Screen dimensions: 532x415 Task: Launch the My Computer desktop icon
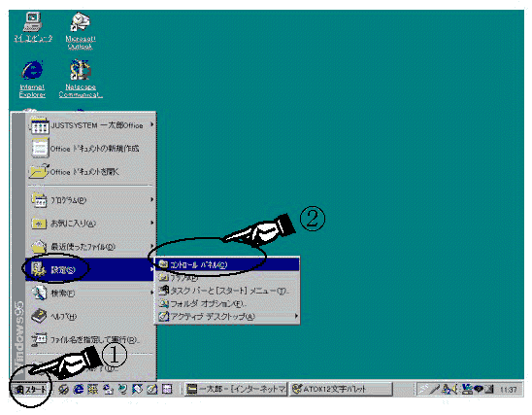coord(33,27)
